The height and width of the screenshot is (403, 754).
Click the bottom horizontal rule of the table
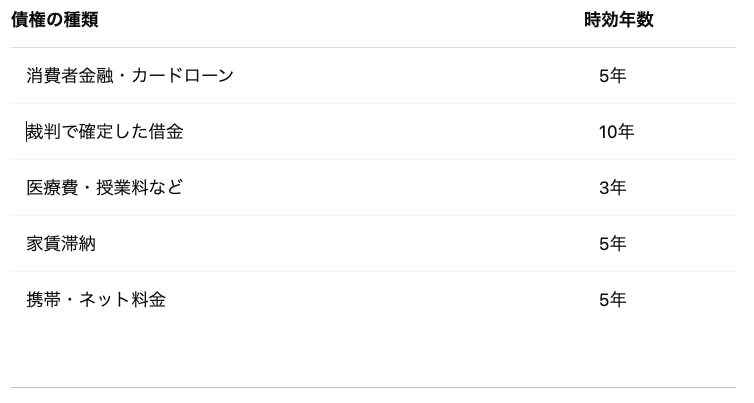[x=372, y=387]
